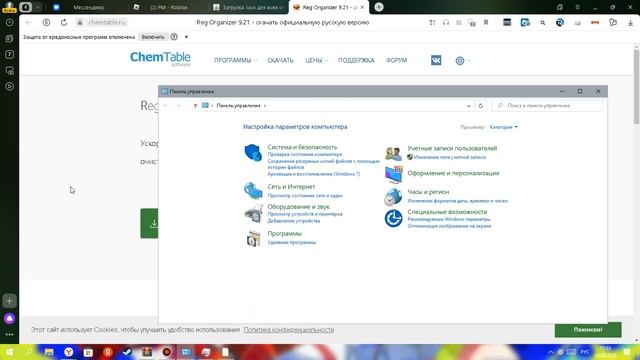Open Programs category icon
Image resolution: width=640 pixels, height=360 pixels.
(x=253, y=238)
